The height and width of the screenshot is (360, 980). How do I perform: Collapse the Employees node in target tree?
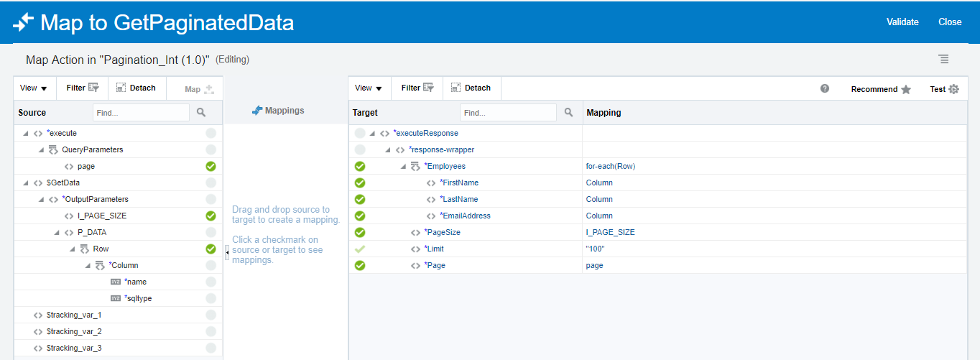(x=404, y=166)
